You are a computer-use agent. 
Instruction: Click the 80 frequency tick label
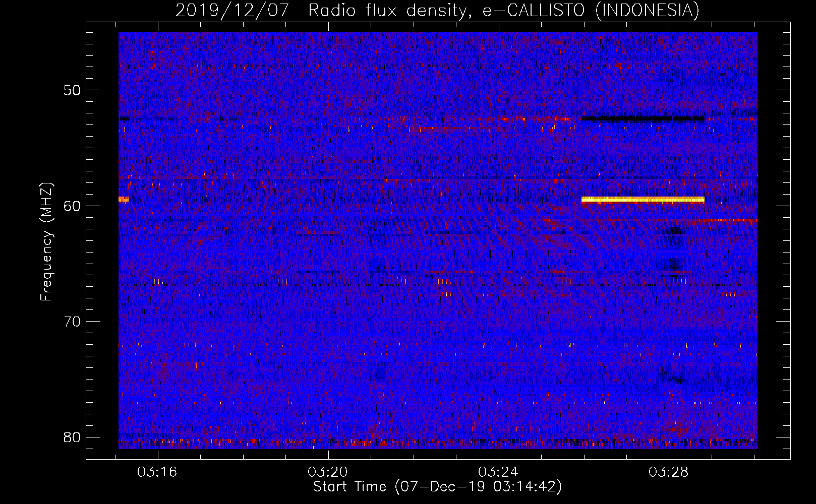(73, 437)
